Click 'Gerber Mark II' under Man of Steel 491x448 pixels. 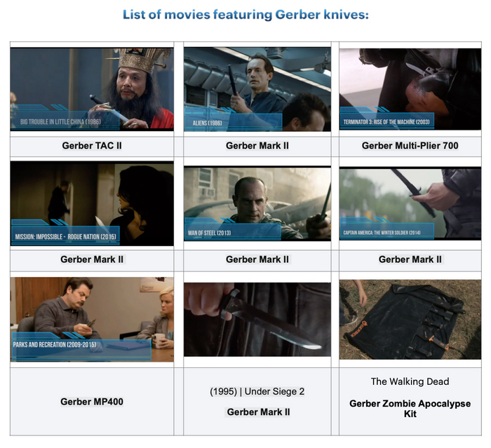[x=257, y=259]
